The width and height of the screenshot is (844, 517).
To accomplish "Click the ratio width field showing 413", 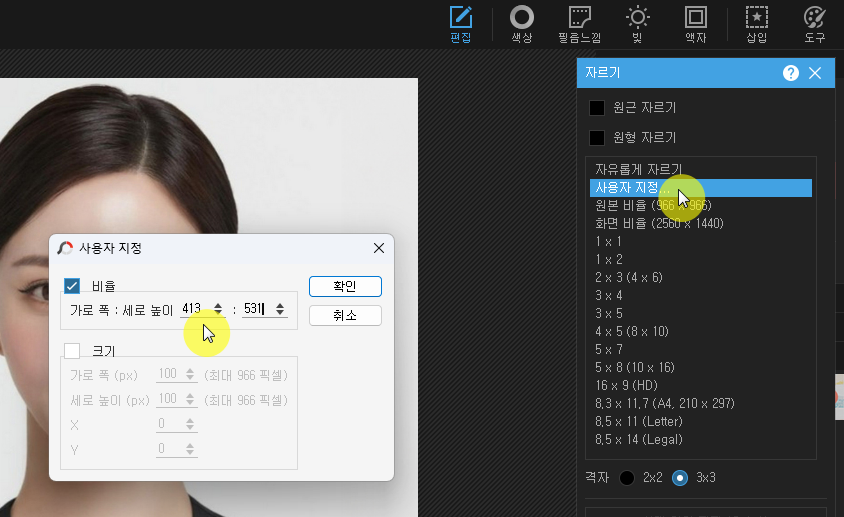I will coord(196,309).
